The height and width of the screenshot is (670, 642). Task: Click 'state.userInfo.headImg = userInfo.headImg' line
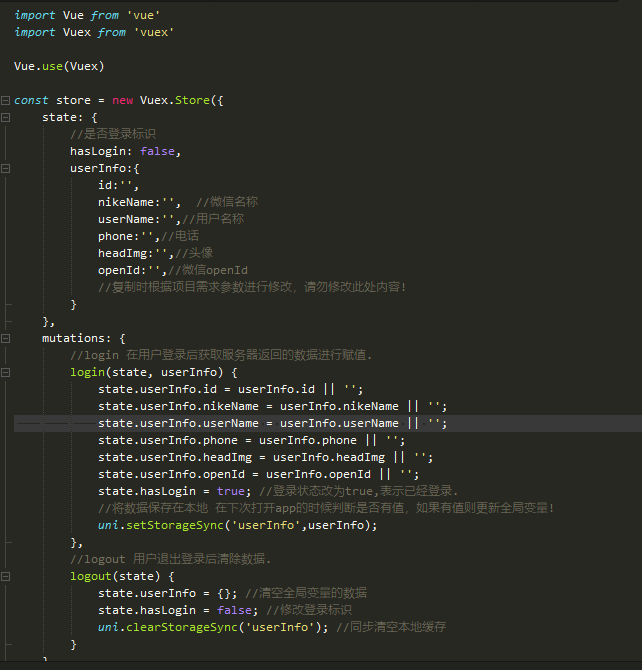tap(265, 458)
